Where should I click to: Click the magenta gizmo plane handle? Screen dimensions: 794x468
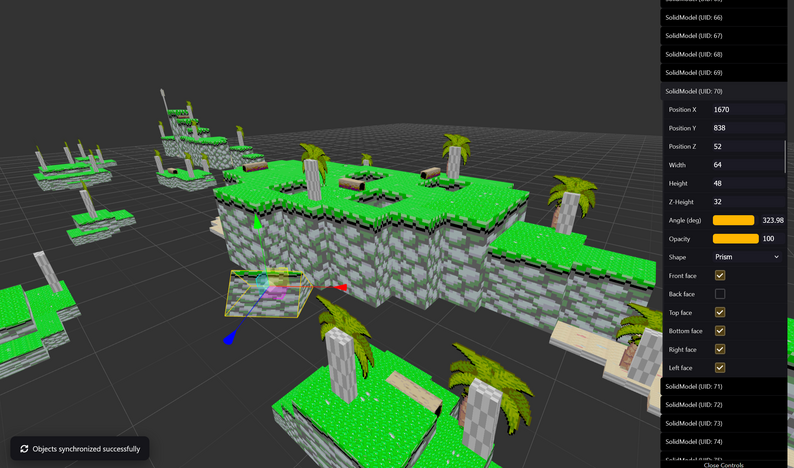coord(275,293)
